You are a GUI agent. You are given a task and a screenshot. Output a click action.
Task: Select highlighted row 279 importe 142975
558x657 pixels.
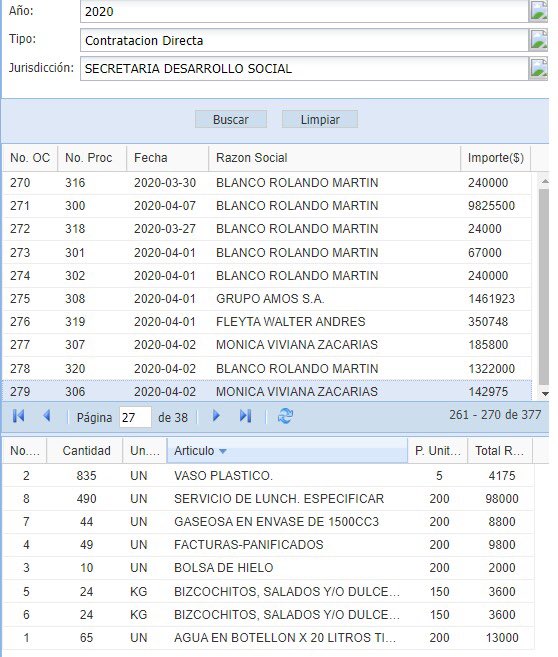coord(267,391)
